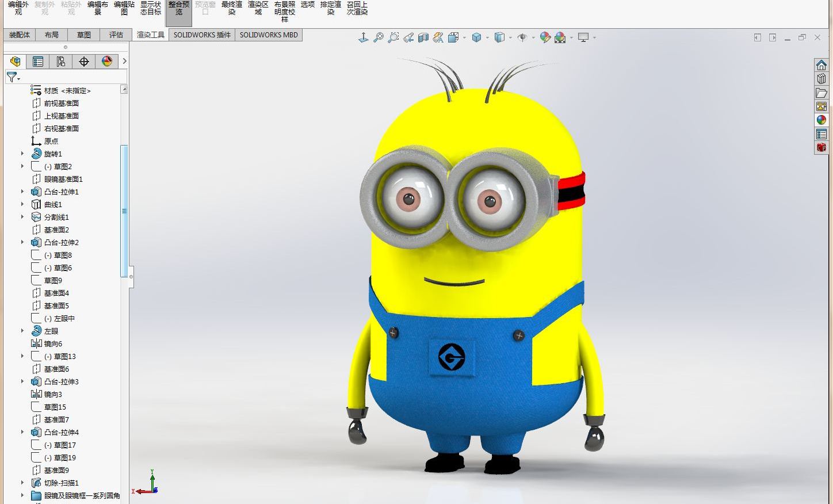This screenshot has width=833, height=504.
Task: Open the View Settings dropdown arrow
Action: click(594, 38)
